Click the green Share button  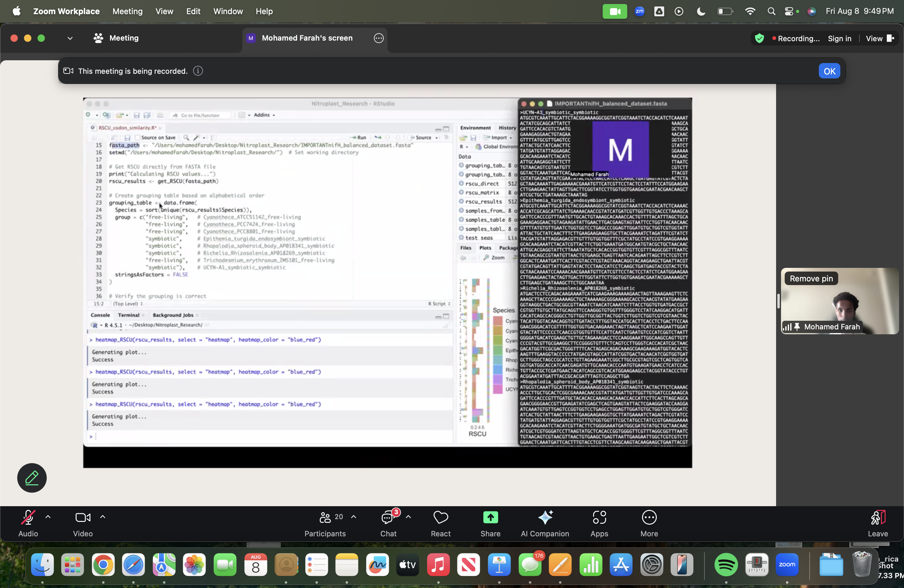(490, 518)
